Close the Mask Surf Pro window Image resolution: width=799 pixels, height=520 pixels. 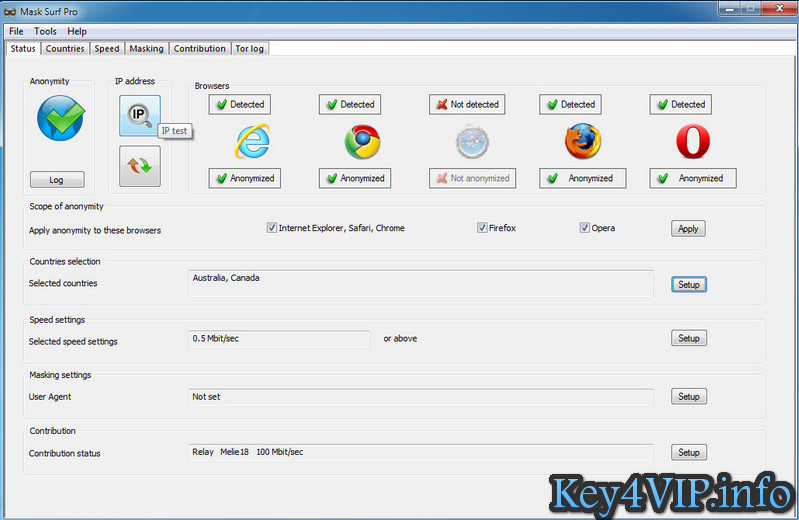click(x=779, y=8)
